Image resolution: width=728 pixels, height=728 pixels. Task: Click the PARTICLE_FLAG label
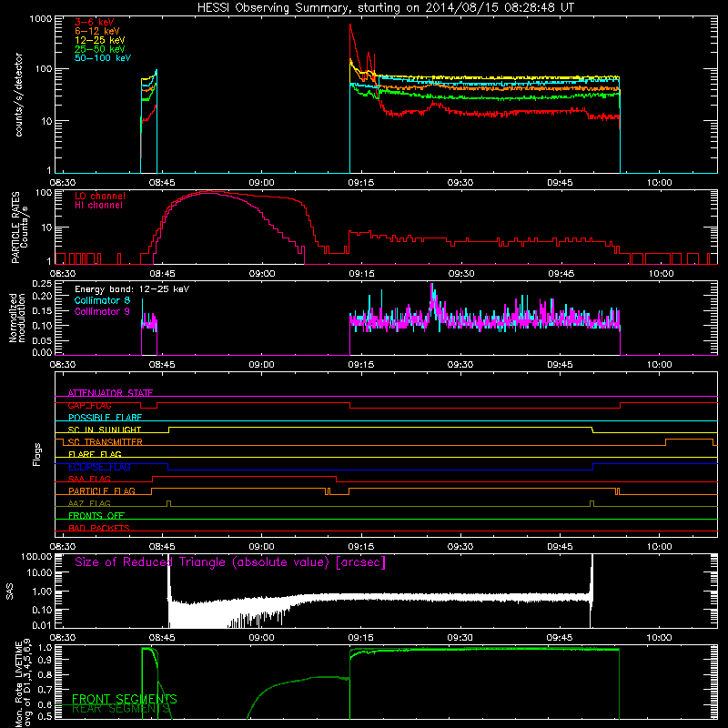(x=102, y=490)
